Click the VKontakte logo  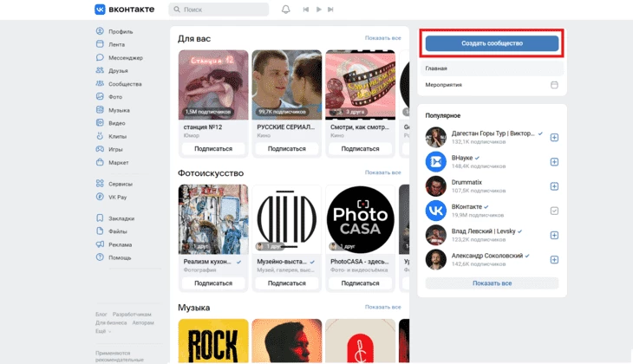124,10
